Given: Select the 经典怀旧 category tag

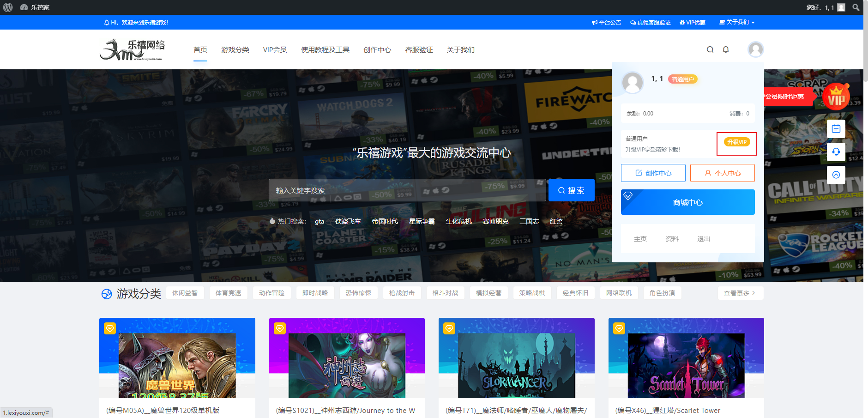Looking at the screenshot, I should (575, 293).
